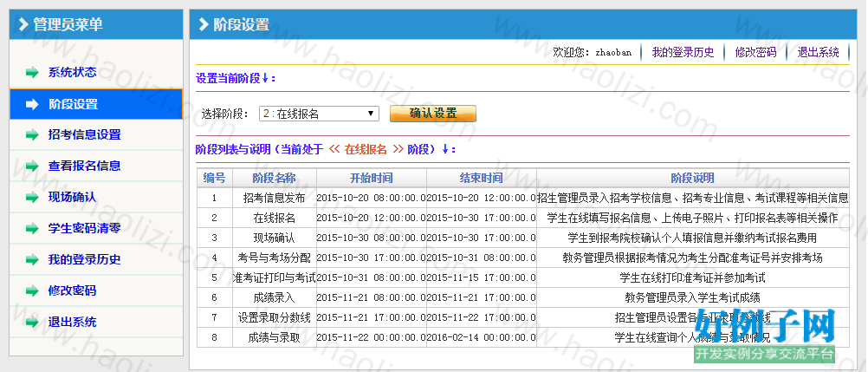Click the number 6 cell in 编号 column
The image size is (868, 372).
pos(214,297)
